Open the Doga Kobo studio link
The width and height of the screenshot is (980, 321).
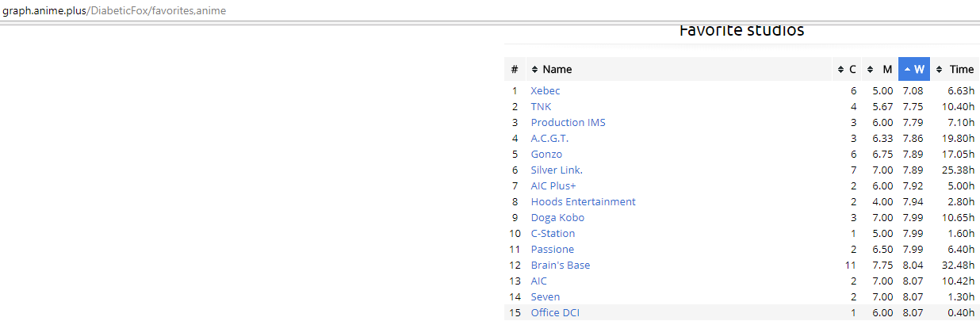point(557,218)
